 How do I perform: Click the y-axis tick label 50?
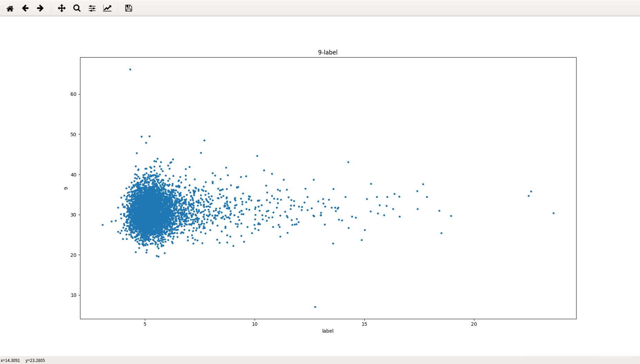(x=73, y=134)
